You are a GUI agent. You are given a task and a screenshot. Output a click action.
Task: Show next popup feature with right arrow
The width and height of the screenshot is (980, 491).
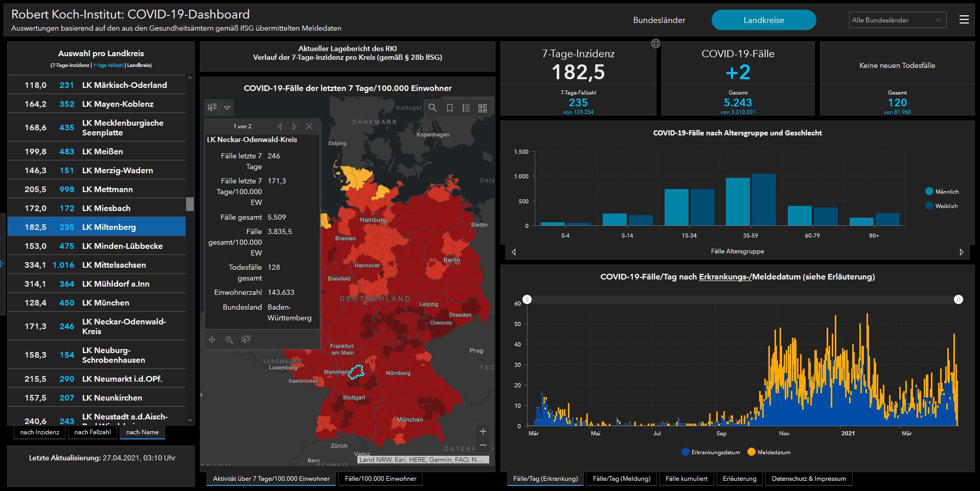[x=294, y=126]
